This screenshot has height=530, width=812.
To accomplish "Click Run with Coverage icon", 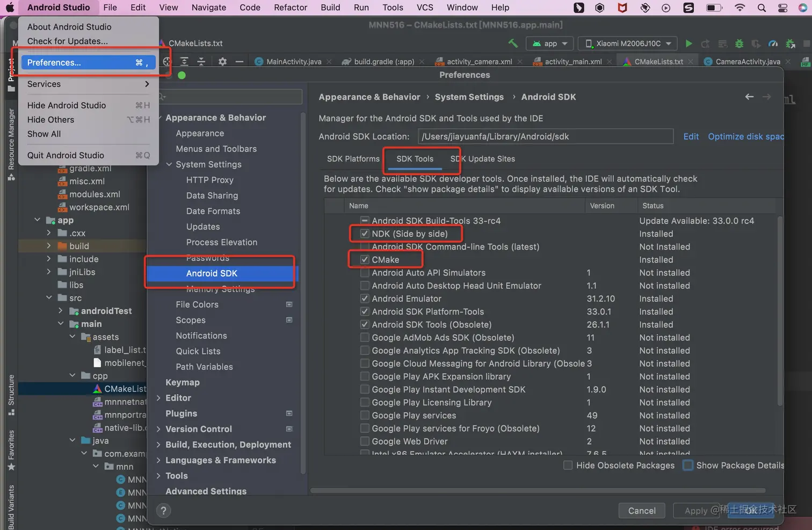I will click(756, 43).
